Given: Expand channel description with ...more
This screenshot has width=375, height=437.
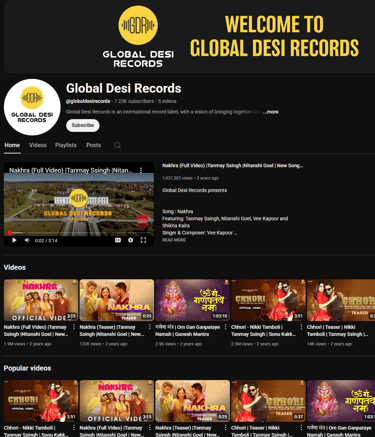Looking at the screenshot, I should pyautogui.click(x=271, y=112).
